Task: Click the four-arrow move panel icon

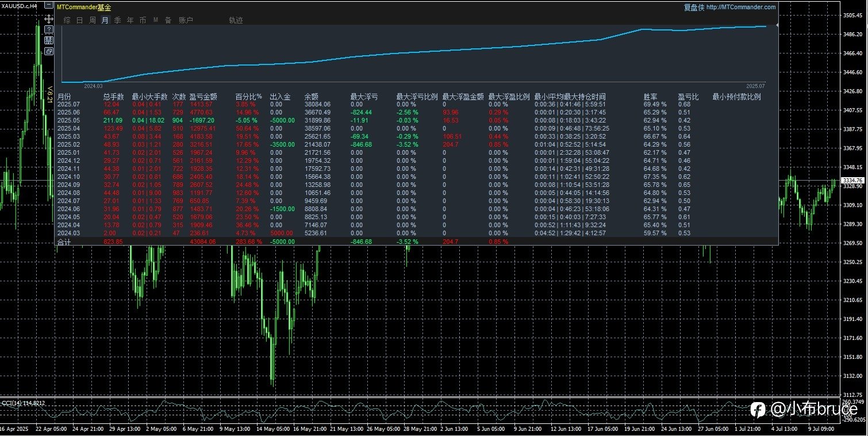Action: click(x=49, y=19)
